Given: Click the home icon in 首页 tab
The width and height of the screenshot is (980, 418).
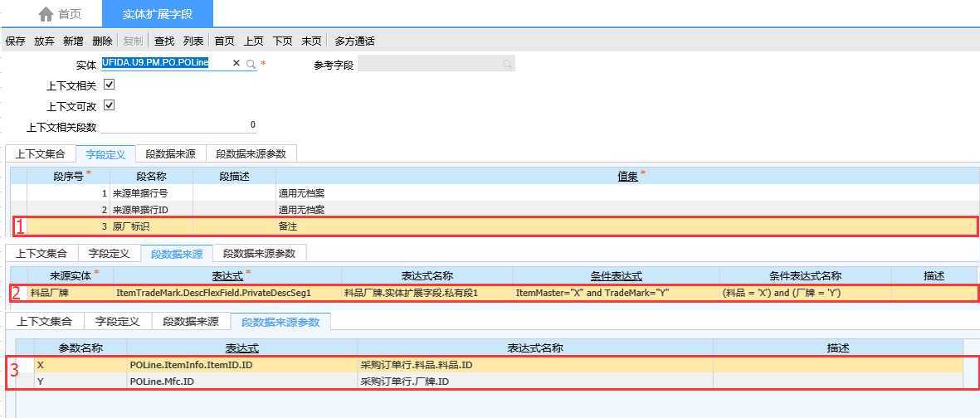Looking at the screenshot, I should point(46,14).
